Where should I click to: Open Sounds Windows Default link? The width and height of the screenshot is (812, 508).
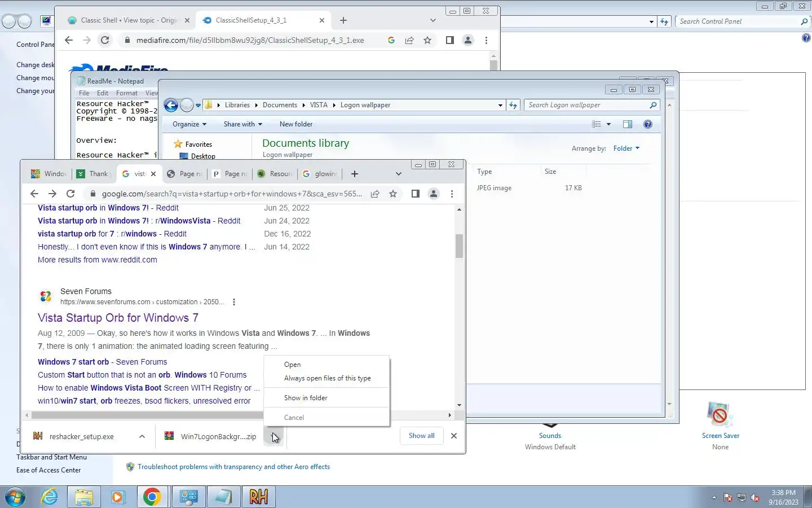pos(550,436)
